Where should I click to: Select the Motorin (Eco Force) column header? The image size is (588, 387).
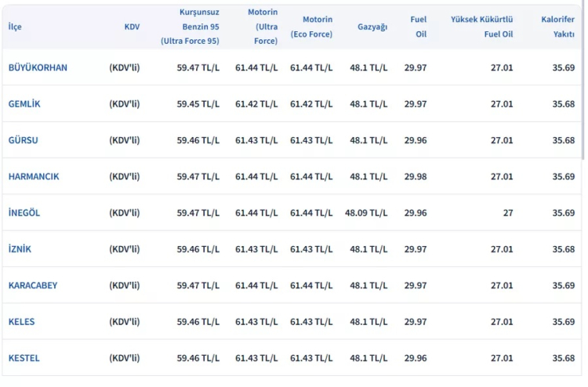tap(311, 27)
